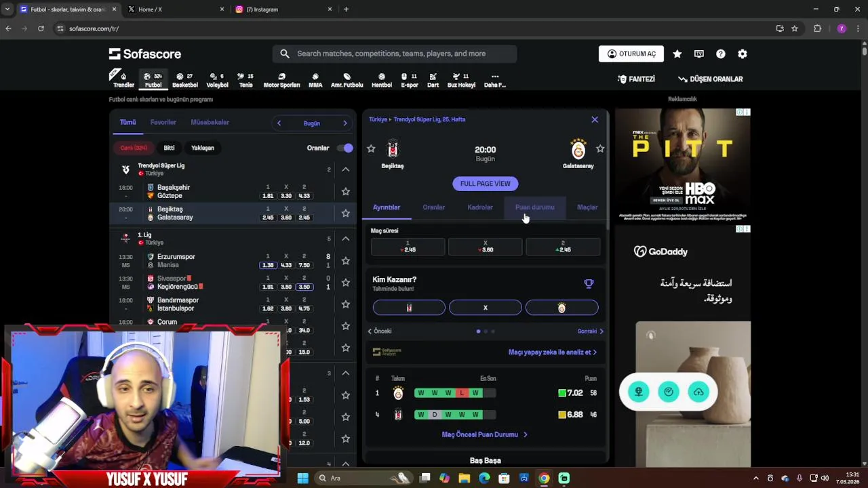This screenshot has width=868, height=488.
Task: Switch to Oranlar tab in match panel
Action: point(434,207)
